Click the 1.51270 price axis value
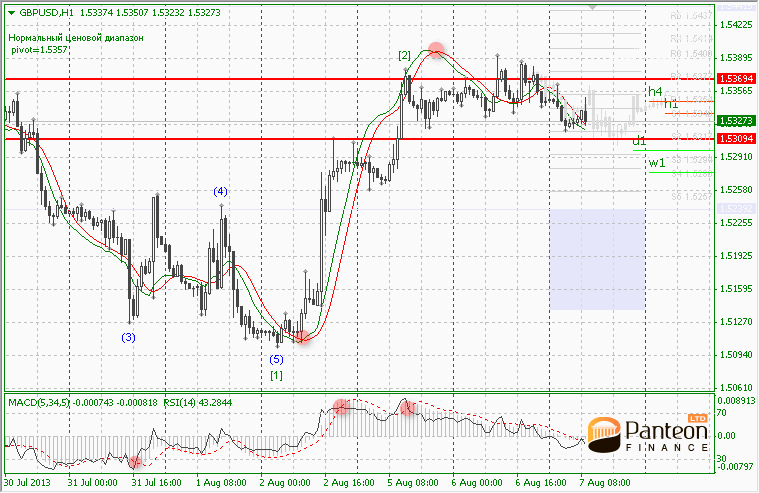Screen dimensions: 759x493 (736, 322)
